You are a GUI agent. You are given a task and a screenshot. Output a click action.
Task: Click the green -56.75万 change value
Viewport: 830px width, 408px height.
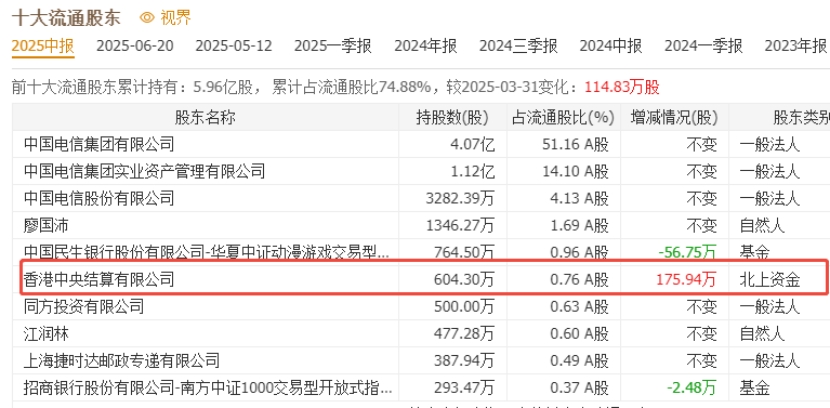pyautogui.click(x=687, y=252)
